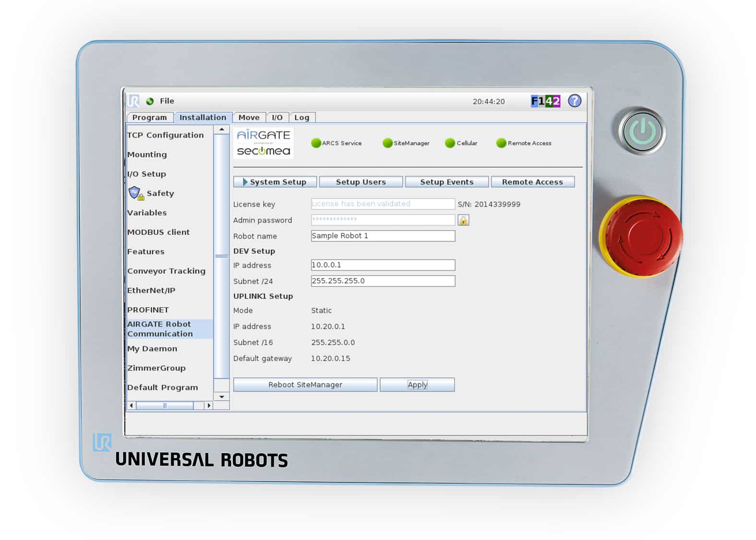The height and width of the screenshot is (540, 756).
Task: Click the sidebar vertical scrollbar thumb
Action: (x=221, y=256)
